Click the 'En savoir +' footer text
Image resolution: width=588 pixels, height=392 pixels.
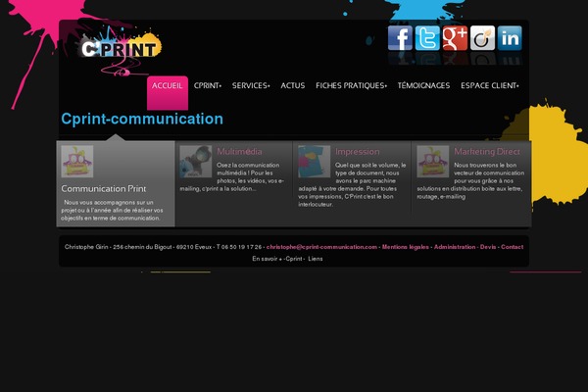tap(267, 259)
